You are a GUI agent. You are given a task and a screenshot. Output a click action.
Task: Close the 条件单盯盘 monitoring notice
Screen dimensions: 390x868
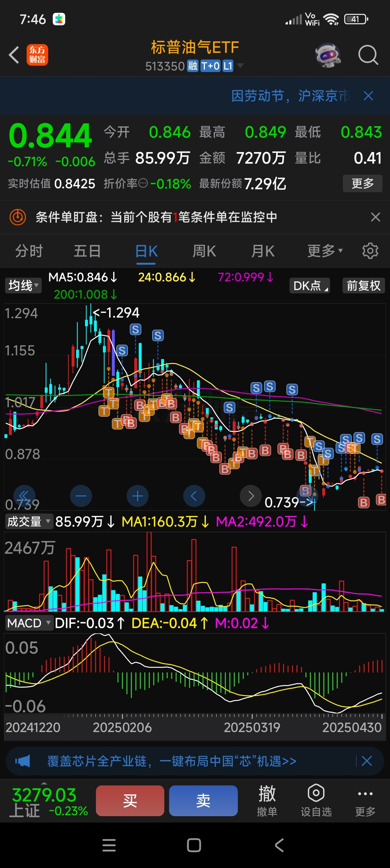coord(376,217)
